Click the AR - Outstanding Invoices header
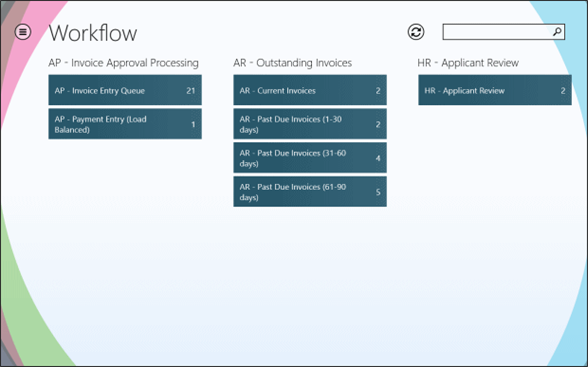Viewport: 588px width, 367px height. [x=292, y=63]
